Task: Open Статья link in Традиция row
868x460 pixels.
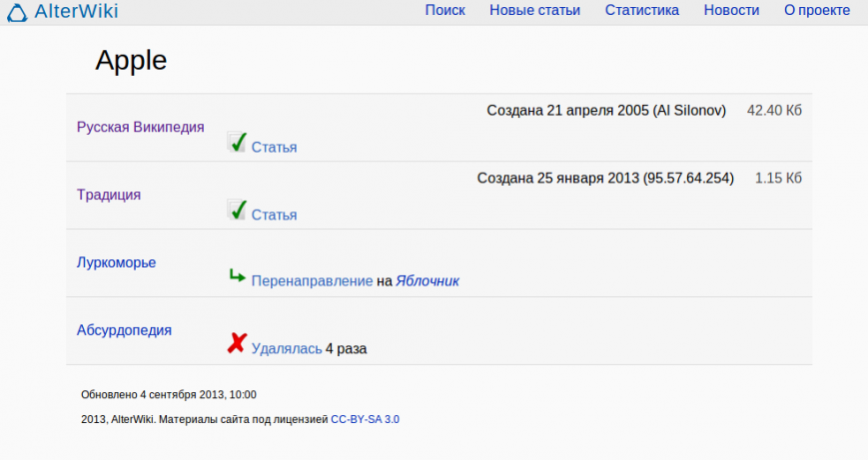Action: (x=274, y=215)
